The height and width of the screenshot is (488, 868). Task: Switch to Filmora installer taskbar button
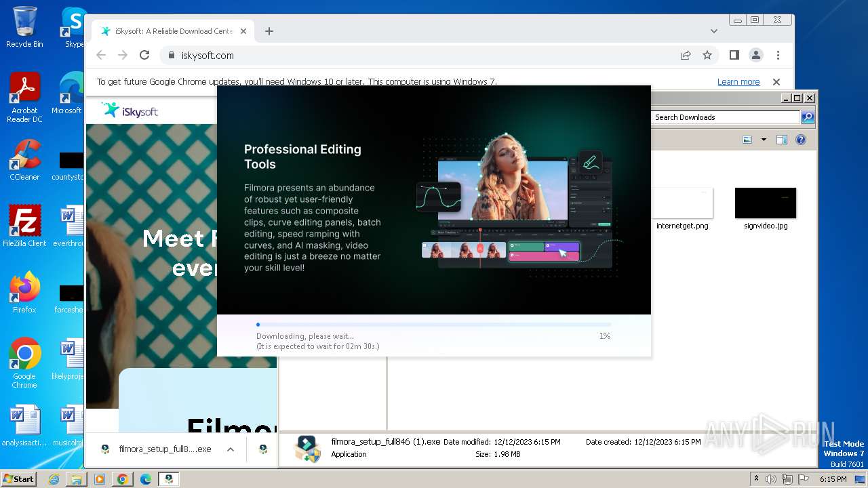tap(169, 479)
